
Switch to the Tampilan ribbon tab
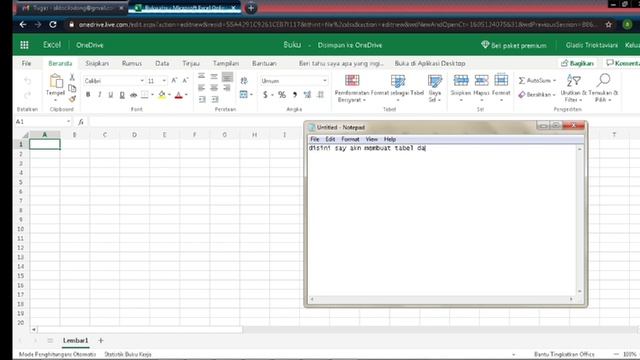tap(226, 63)
